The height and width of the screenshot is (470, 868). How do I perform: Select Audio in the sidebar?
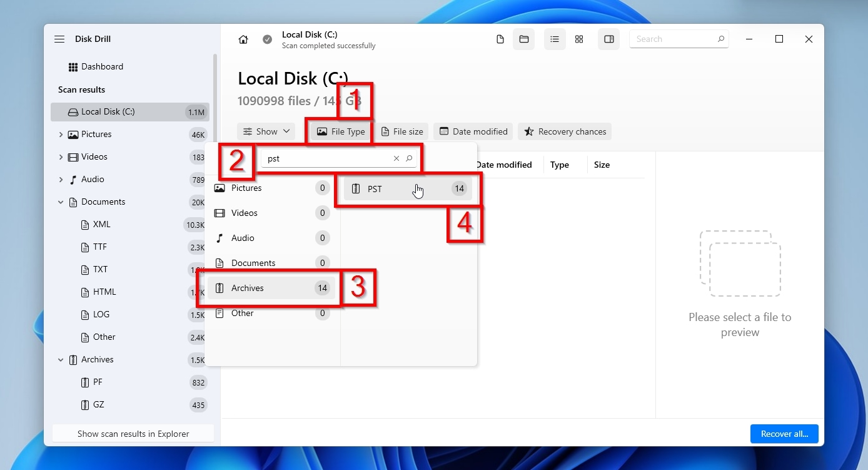[x=93, y=180]
